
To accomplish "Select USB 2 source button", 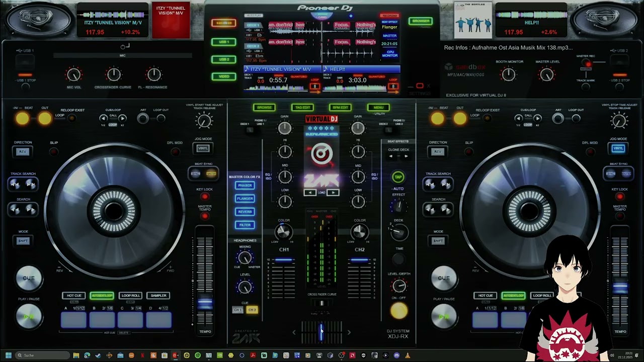I will click(x=224, y=59).
